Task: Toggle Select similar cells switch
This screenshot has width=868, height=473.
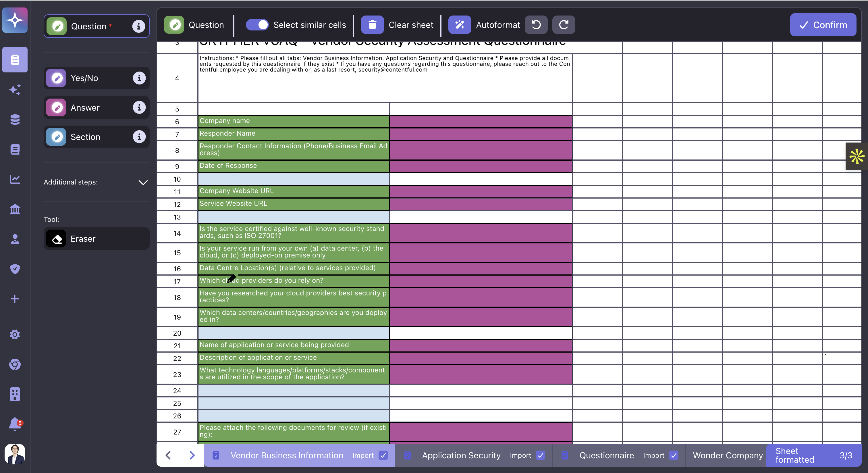Action: tap(257, 25)
